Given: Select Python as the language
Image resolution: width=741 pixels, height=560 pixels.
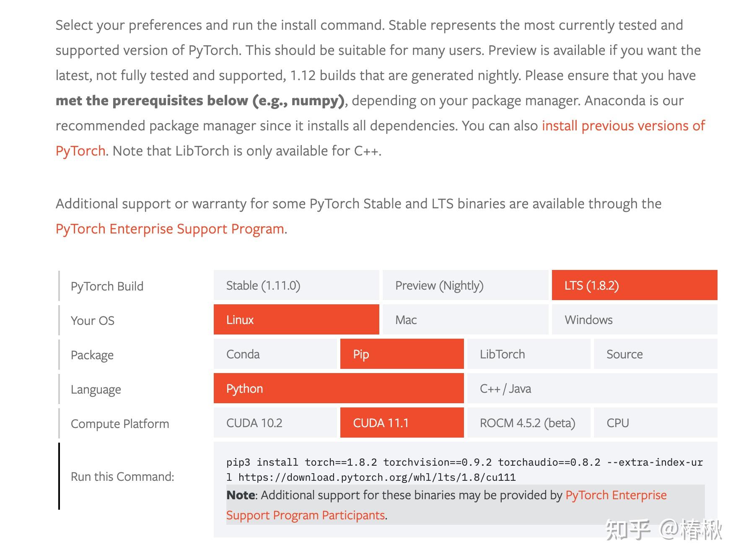Looking at the screenshot, I should pos(338,389).
